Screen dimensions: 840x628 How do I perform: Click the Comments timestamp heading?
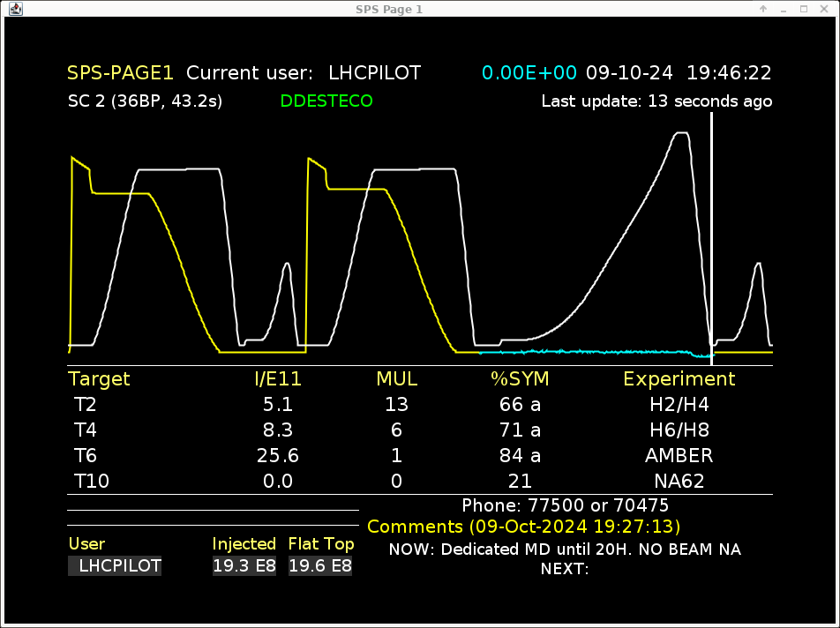[x=524, y=527]
